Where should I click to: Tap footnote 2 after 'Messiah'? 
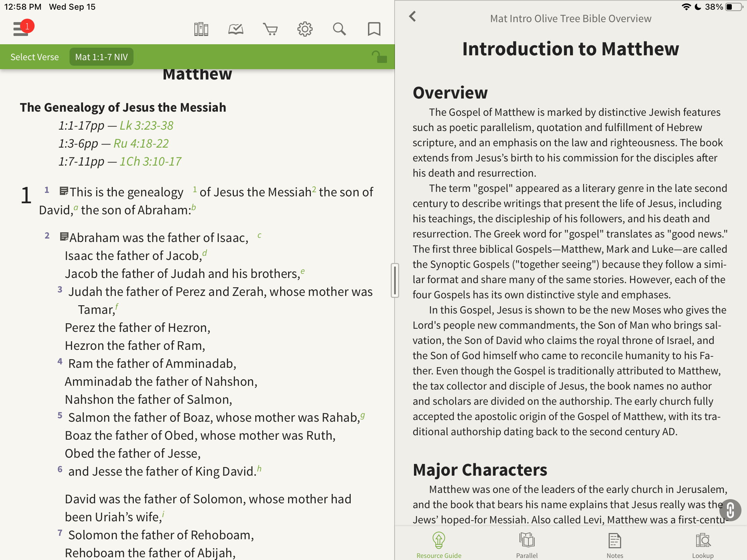pos(314,189)
